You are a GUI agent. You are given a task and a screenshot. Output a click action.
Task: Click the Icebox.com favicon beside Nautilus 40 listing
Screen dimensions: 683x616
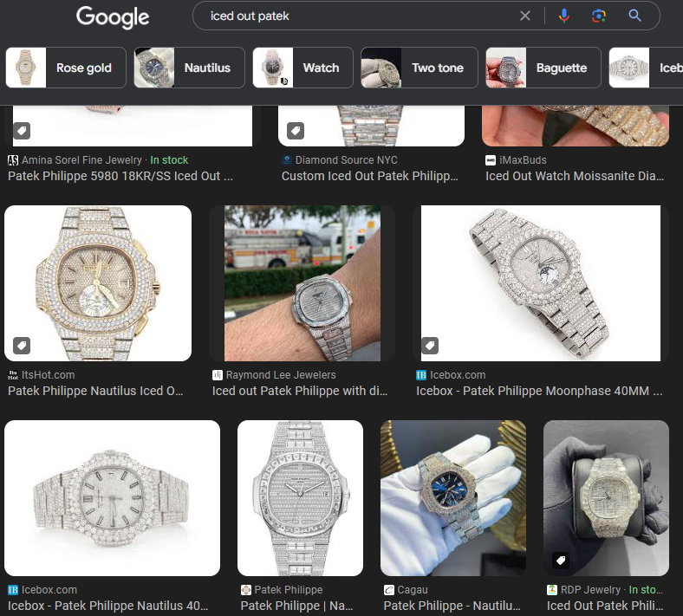click(x=13, y=590)
